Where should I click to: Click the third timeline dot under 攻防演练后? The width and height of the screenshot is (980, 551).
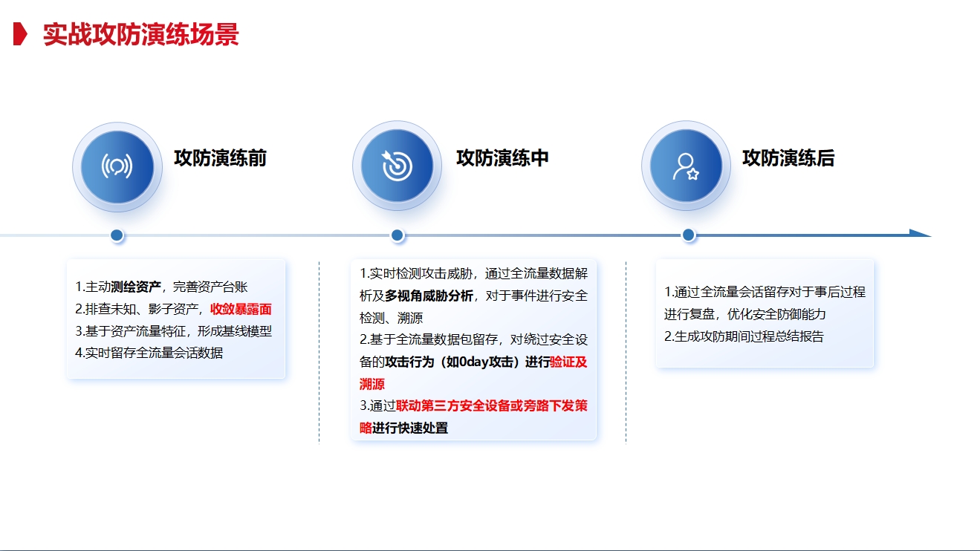click(688, 235)
